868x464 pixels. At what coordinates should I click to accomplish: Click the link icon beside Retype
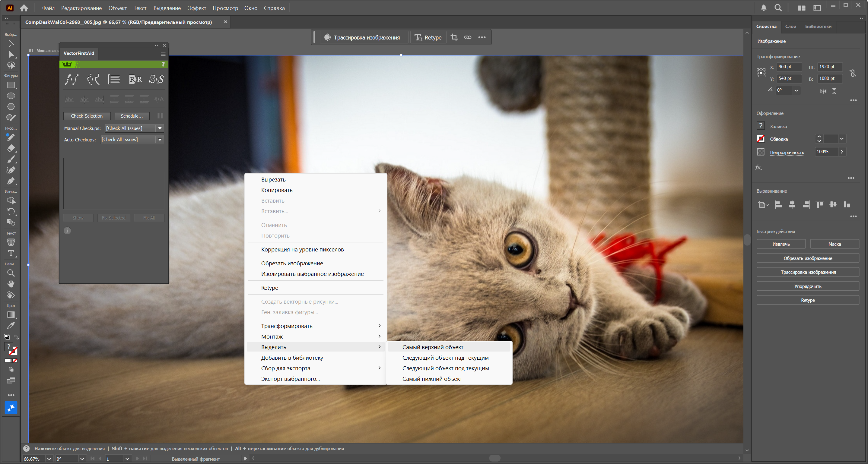pyautogui.click(x=468, y=37)
